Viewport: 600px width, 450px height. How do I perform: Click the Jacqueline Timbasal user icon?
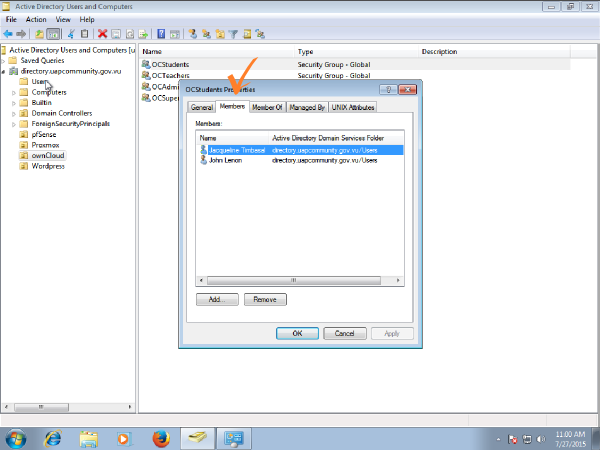204,150
